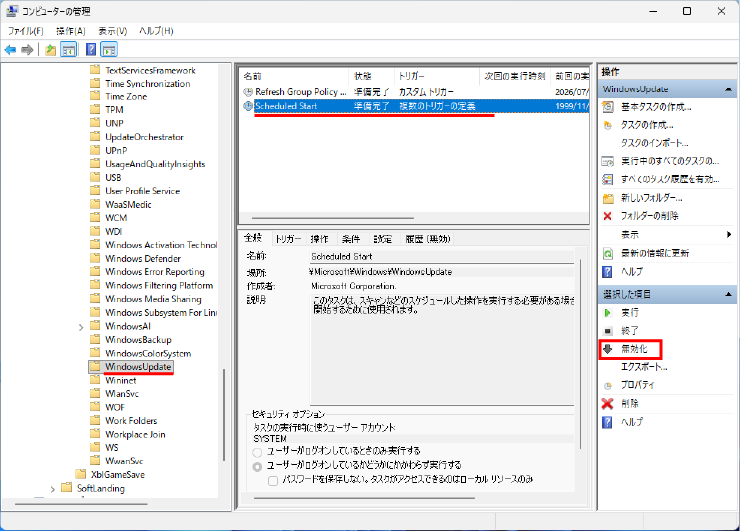Image resolution: width=740 pixels, height=531 pixels.
Task: Sort by 次回の実行時刻 column header
Action: 515,76
